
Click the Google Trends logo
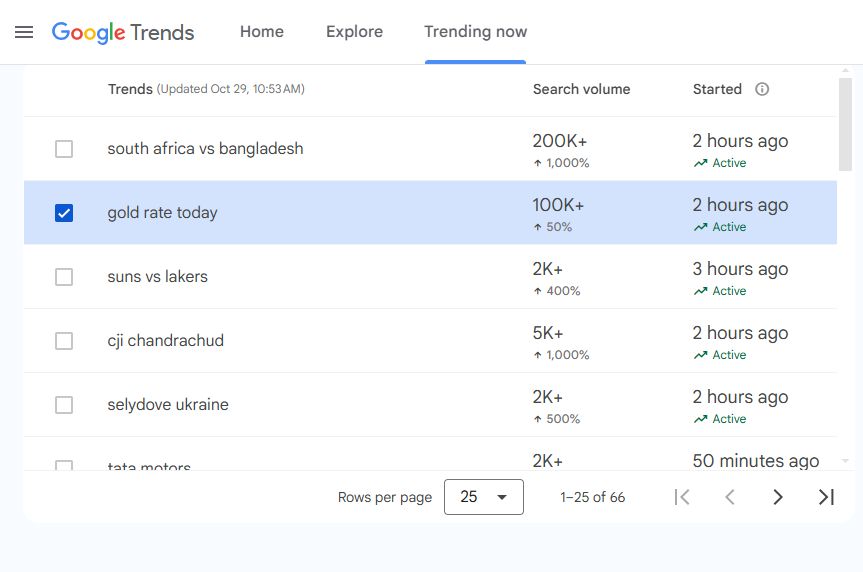123,32
